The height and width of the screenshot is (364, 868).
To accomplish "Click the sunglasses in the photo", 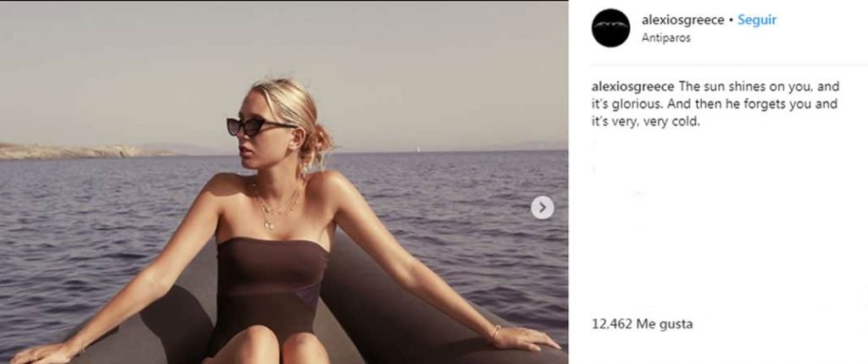I will click(x=256, y=126).
